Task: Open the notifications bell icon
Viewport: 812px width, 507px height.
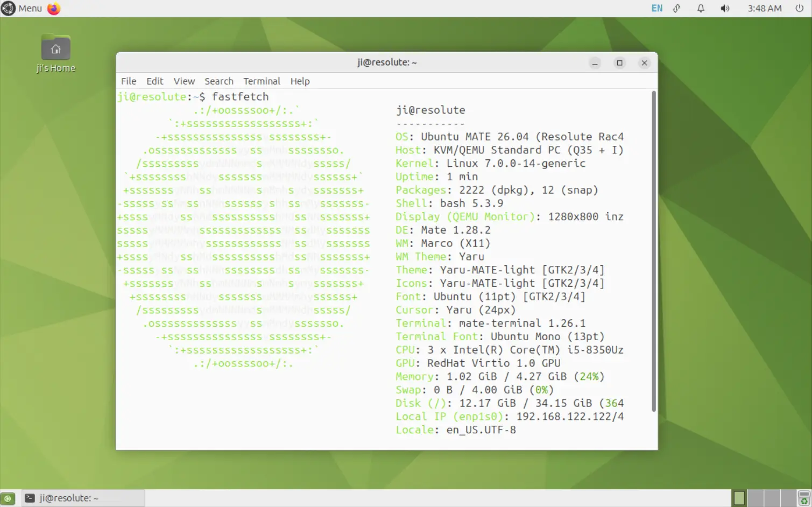Action: tap(701, 9)
